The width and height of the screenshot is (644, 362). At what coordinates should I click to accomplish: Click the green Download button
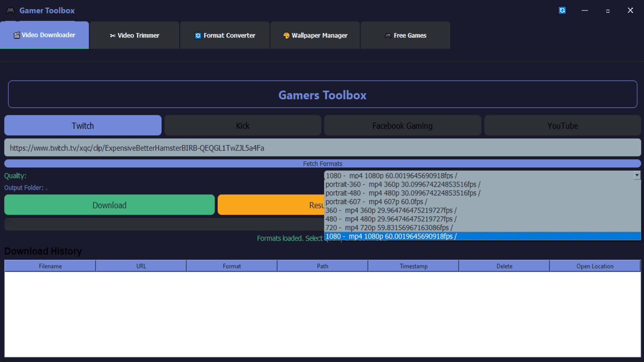(109, 205)
